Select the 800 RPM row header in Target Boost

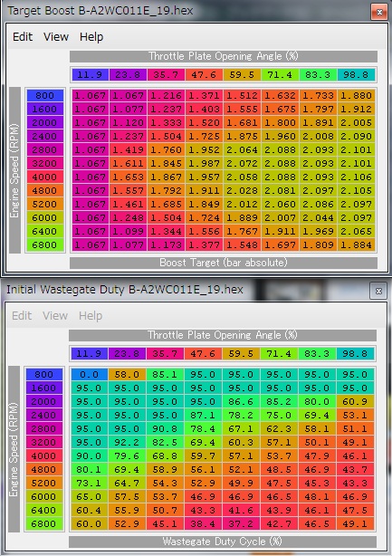44,95
